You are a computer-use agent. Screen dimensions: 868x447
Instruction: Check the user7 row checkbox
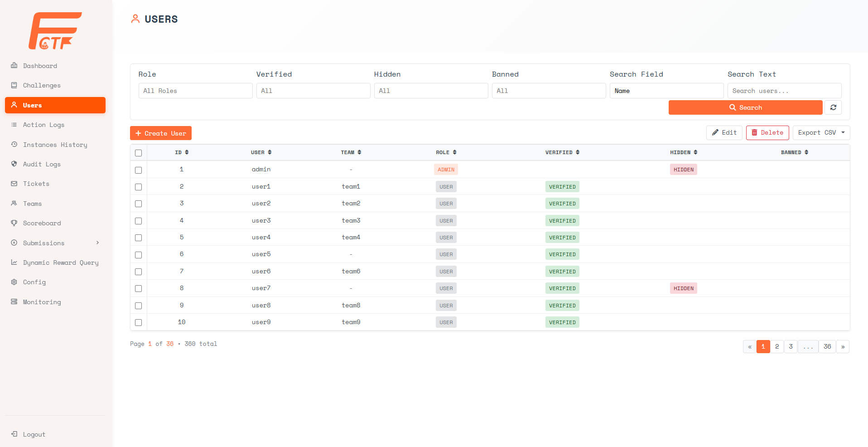tap(139, 289)
